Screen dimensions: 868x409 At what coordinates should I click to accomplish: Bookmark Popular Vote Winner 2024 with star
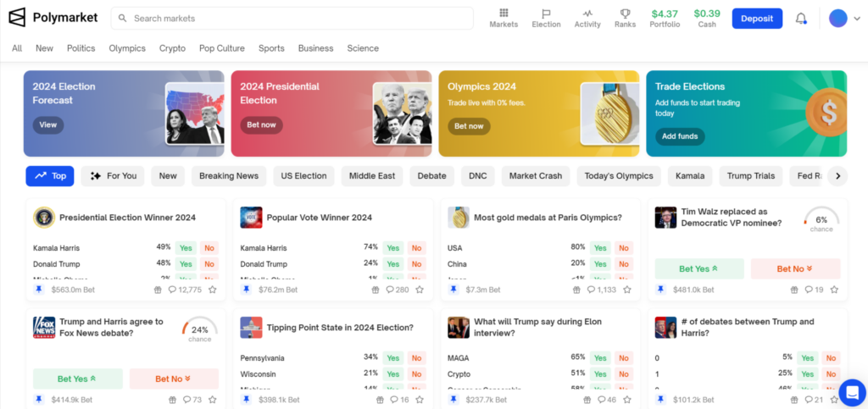(x=420, y=290)
